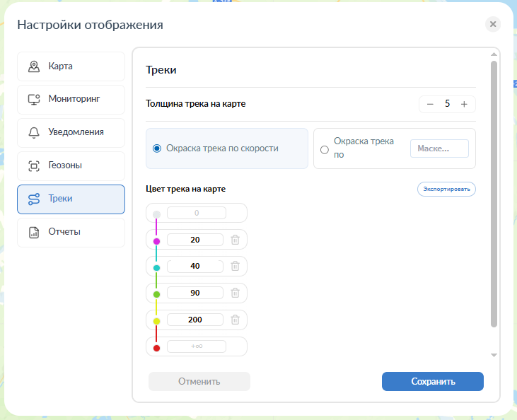Viewport: 517px width, 420px height.
Task: Click the Уведомления bell icon
Action: click(34, 133)
